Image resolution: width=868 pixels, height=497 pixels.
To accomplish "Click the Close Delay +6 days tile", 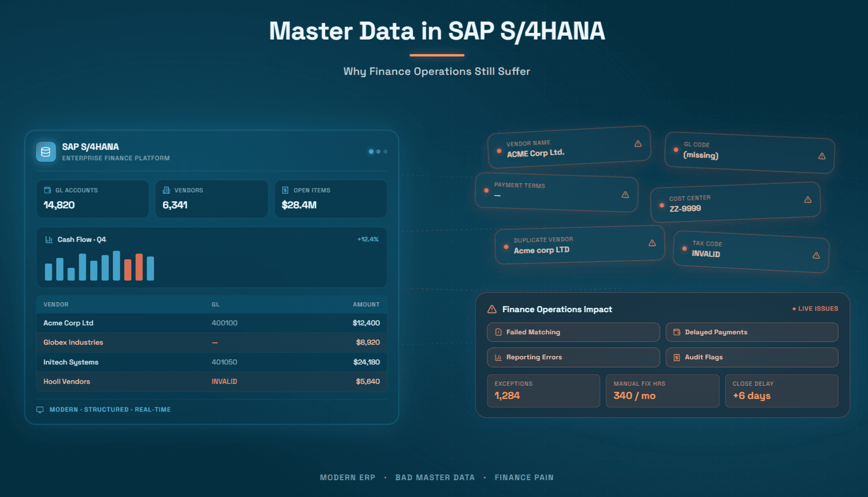I will (x=782, y=391).
